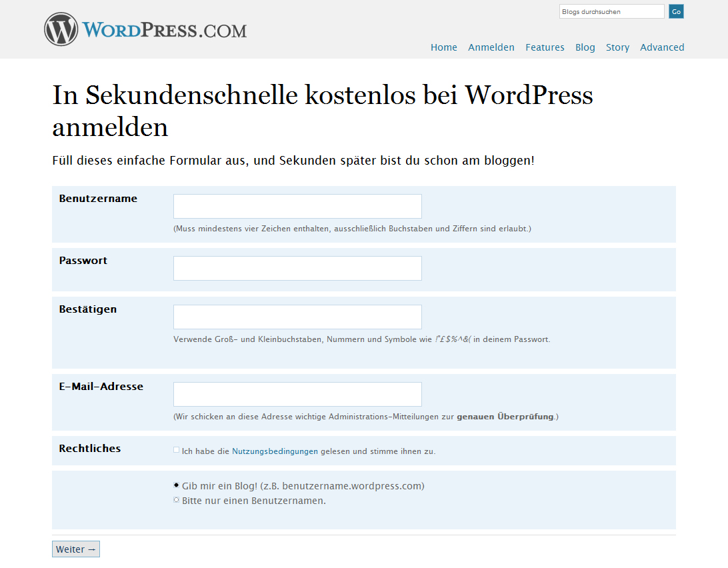
Task: Click the 'Bestätigen' label text
Action: [x=88, y=309]
